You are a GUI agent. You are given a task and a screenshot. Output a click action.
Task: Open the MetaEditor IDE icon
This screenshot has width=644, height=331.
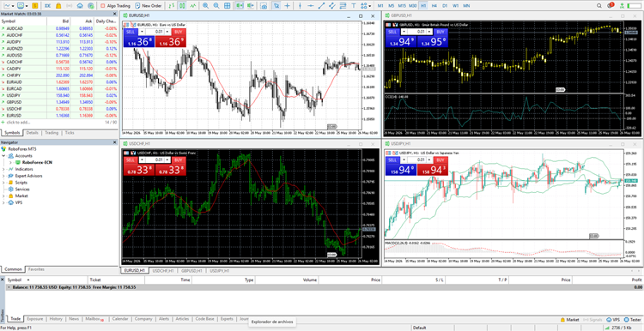(47, 6)
